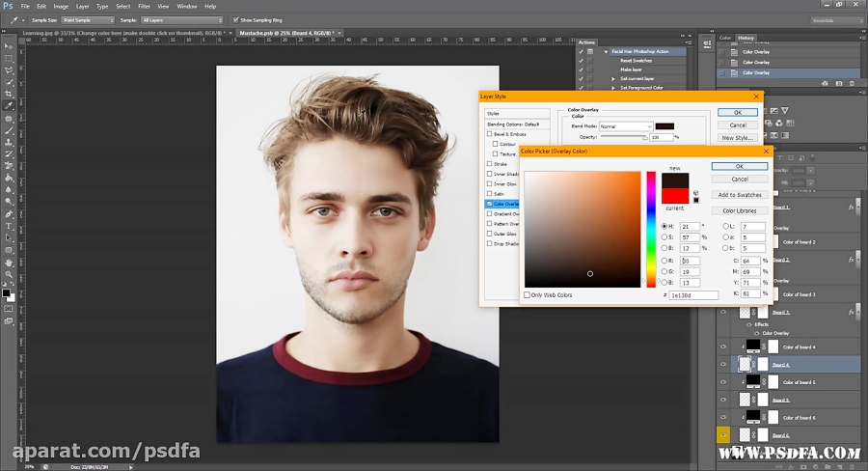
Task: Expand the Set current layer action step
Action: click(x=612, y=79)
